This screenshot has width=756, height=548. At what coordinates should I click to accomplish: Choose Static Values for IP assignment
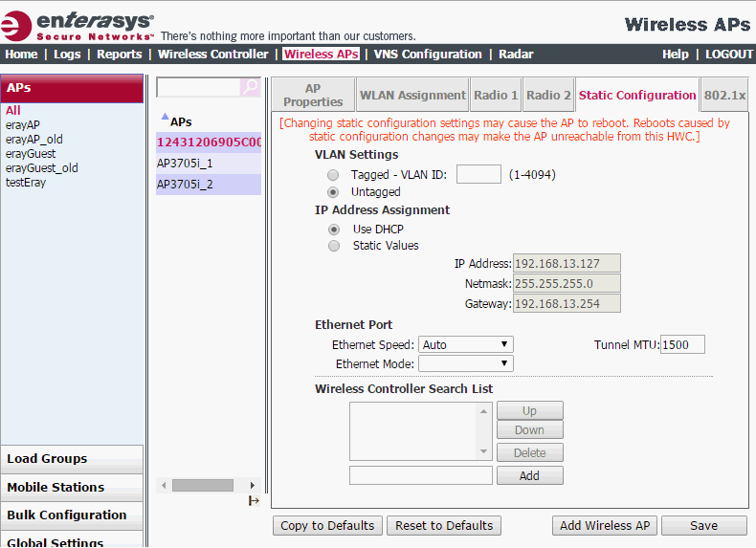click(334, 246)
